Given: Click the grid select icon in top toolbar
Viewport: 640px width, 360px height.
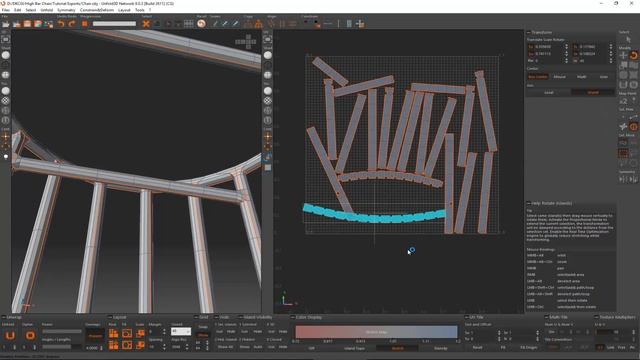Looking at the screenshot, I should pyautogui.click(x=188, y=24).
